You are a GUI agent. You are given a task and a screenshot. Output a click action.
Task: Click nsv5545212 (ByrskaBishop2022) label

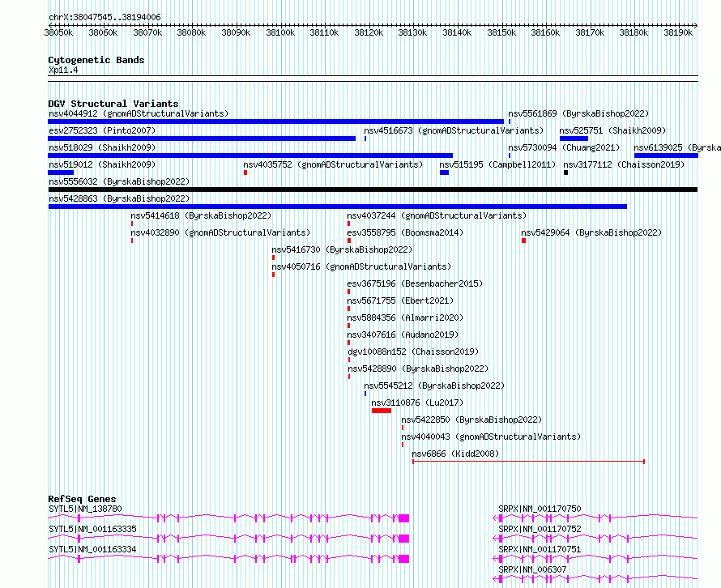click(434, 386)
